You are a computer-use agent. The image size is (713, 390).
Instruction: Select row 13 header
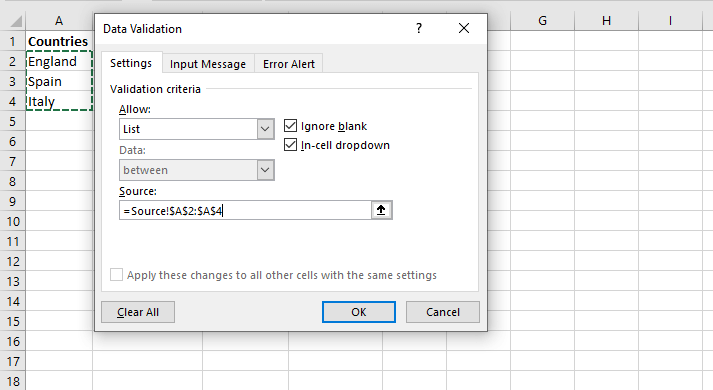[13, 281]
